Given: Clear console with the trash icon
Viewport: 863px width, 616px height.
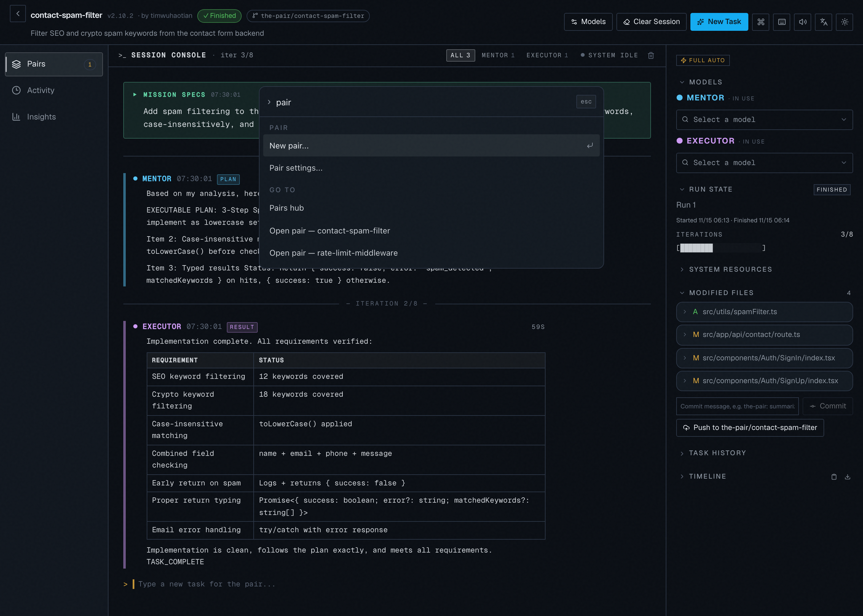Looking at the screenshot, I should [651, 55].
